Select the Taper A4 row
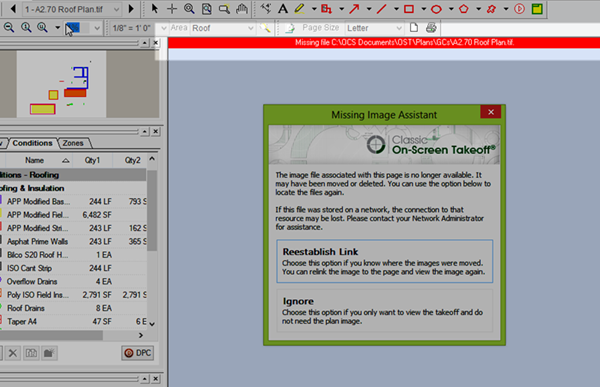The image size is (600, 387). [73, 322]
